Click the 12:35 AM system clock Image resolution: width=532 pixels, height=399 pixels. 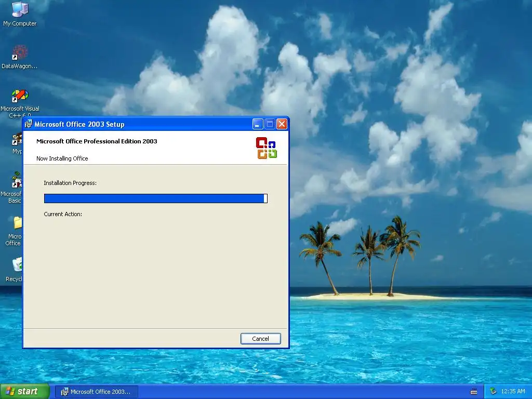(x=513, y=392)
